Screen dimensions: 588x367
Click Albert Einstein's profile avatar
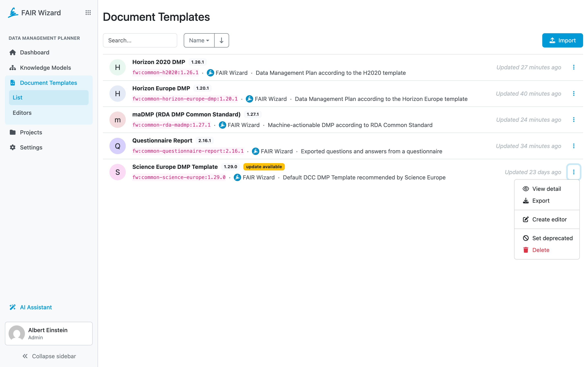point(17,334)
